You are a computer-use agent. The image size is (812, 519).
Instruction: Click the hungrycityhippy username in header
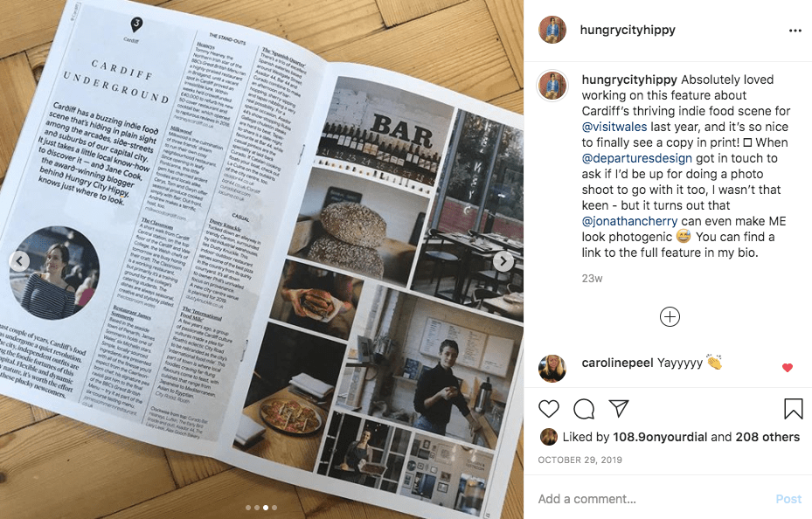(627, 30)
